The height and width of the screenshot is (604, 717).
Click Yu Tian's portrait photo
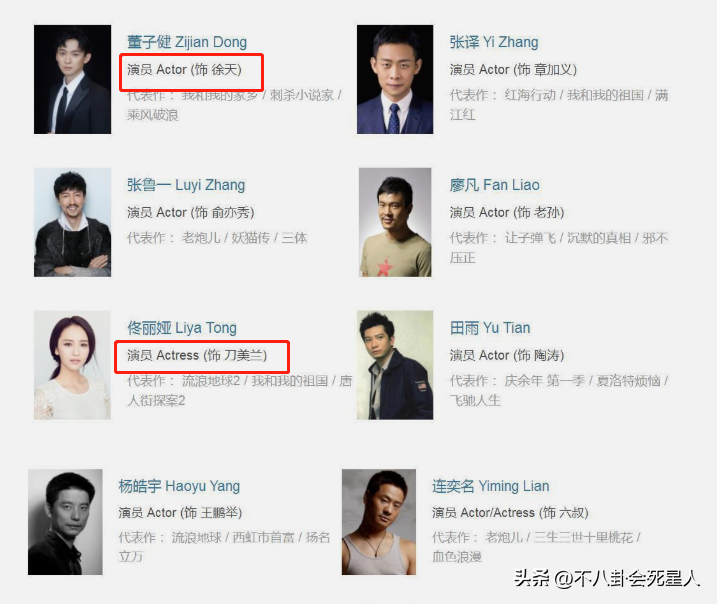[395, 365]
